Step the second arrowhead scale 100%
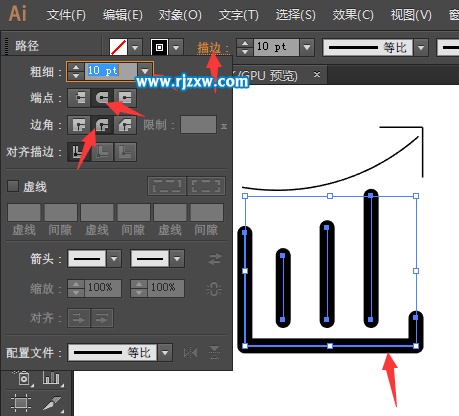The height and width of the screenshot is (416, 459). (x=139, y=288)
